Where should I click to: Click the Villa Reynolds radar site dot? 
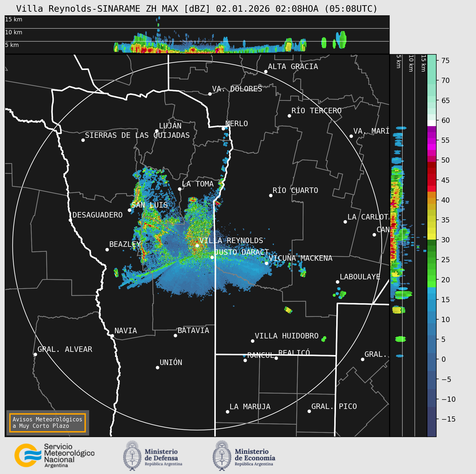tap(197, 246)
